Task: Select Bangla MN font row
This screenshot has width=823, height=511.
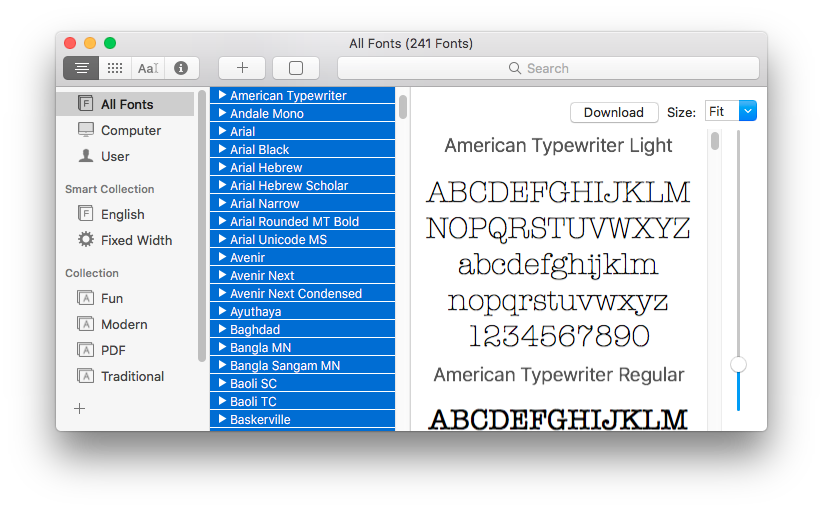Action: 302,347
